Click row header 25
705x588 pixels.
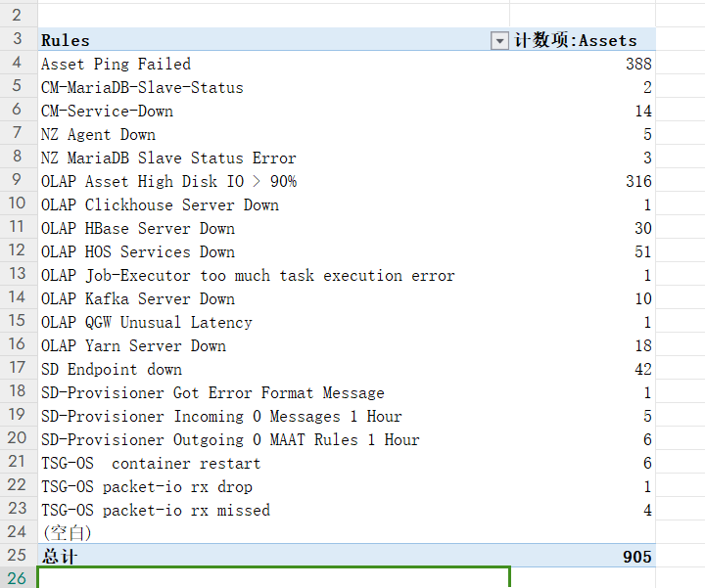coord(18,557)
